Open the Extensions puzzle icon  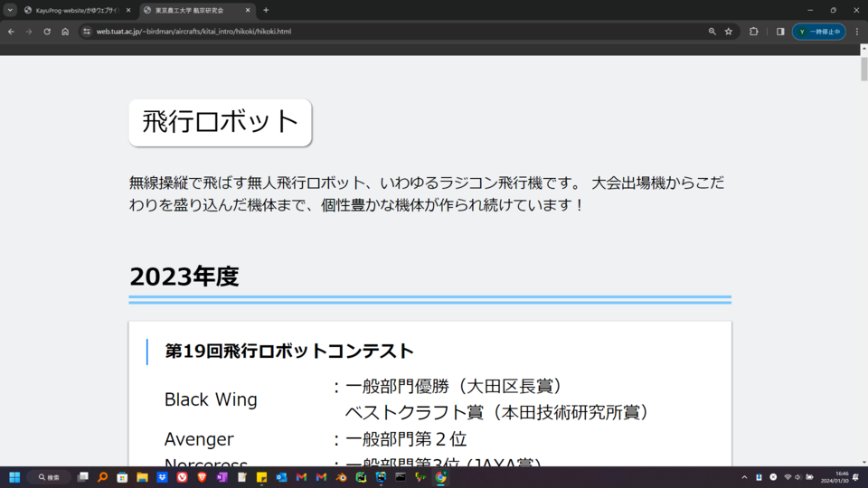754,32
